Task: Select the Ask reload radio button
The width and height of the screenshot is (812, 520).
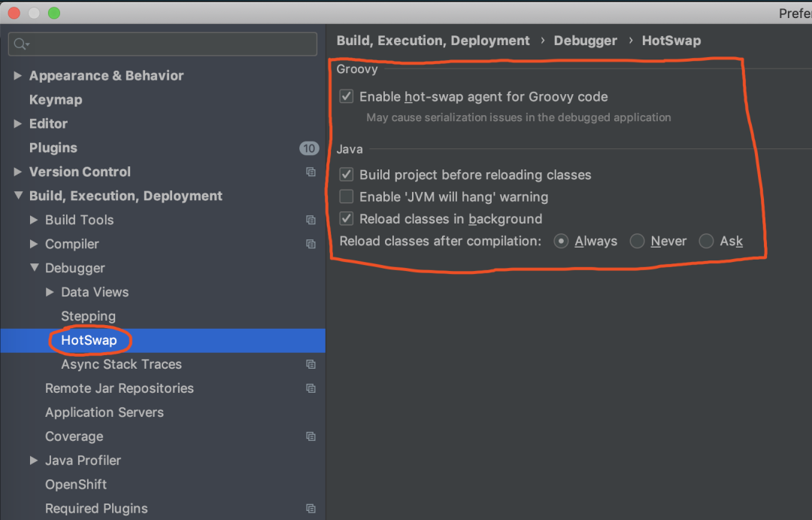Action: click(x=706, y=241)
